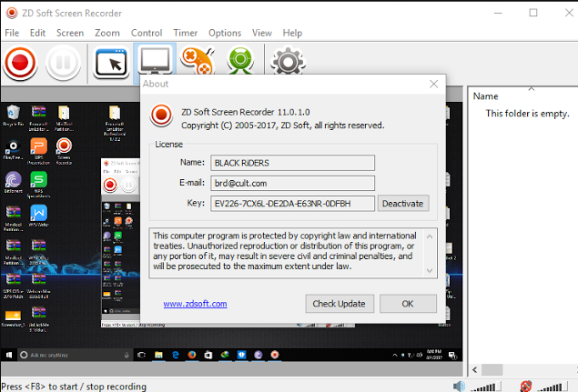Screen dimensions: 578x392
Task: Expand hidden tray icons chevron in preview
Action: [395, 355]
